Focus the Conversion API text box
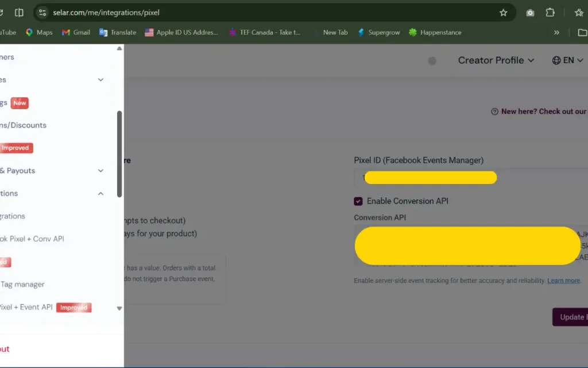This screenshot has width=588, height=368. [x=471, y=246]
